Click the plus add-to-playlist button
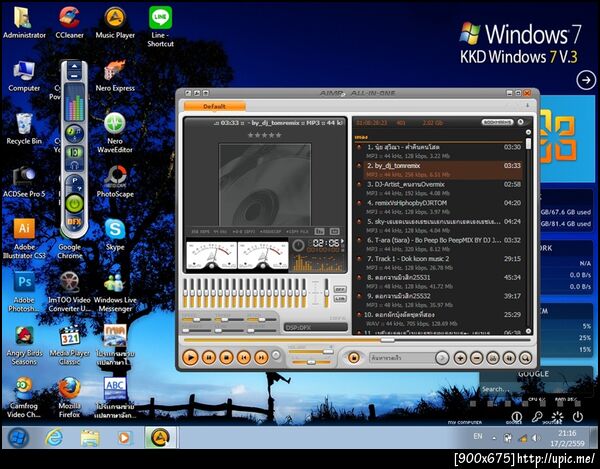 [460, 358]
